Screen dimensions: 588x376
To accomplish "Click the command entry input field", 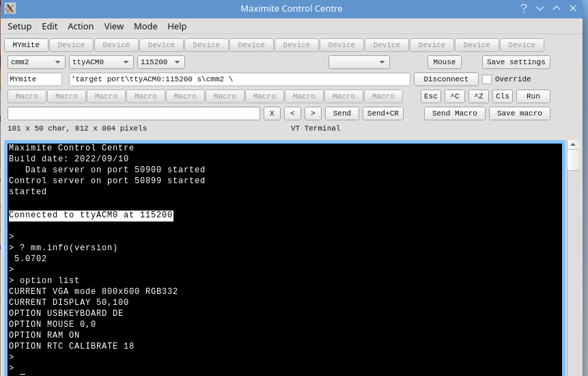I will (x=133, y=113).
